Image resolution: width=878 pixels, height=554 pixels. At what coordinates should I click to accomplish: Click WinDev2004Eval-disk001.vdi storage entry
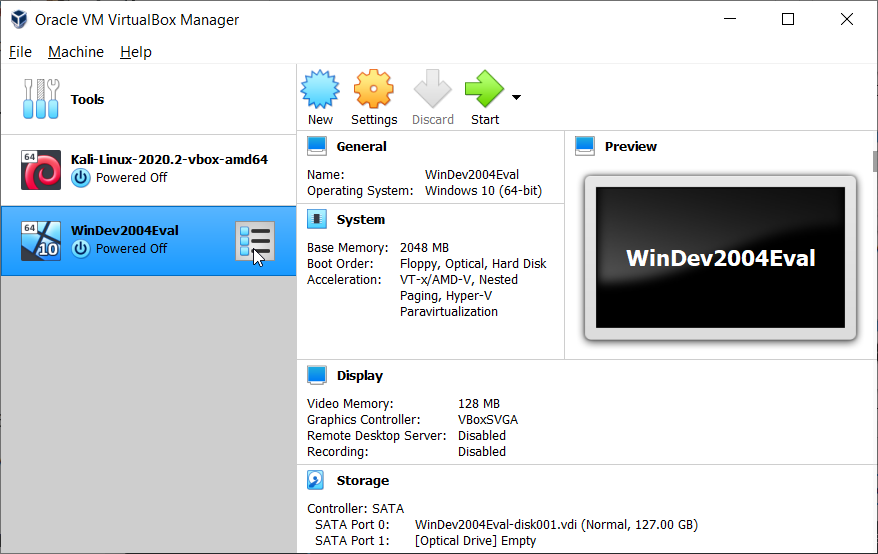[557, 525]
